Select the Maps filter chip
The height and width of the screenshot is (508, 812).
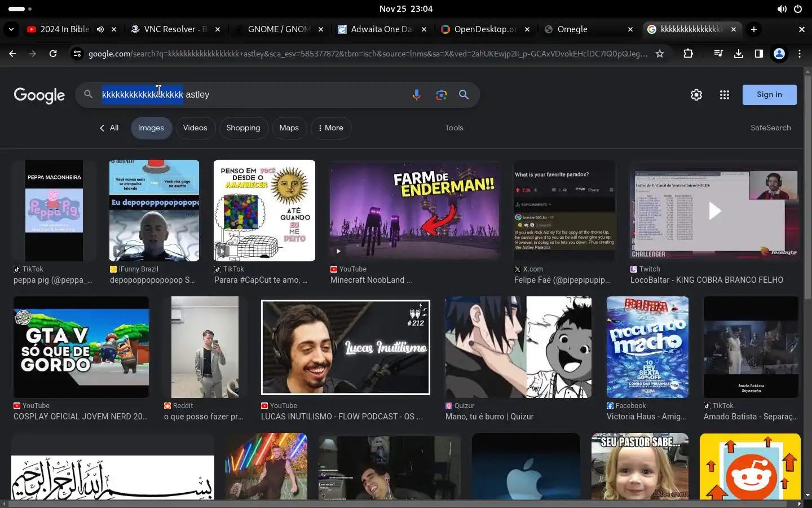[x=289, y=128]
